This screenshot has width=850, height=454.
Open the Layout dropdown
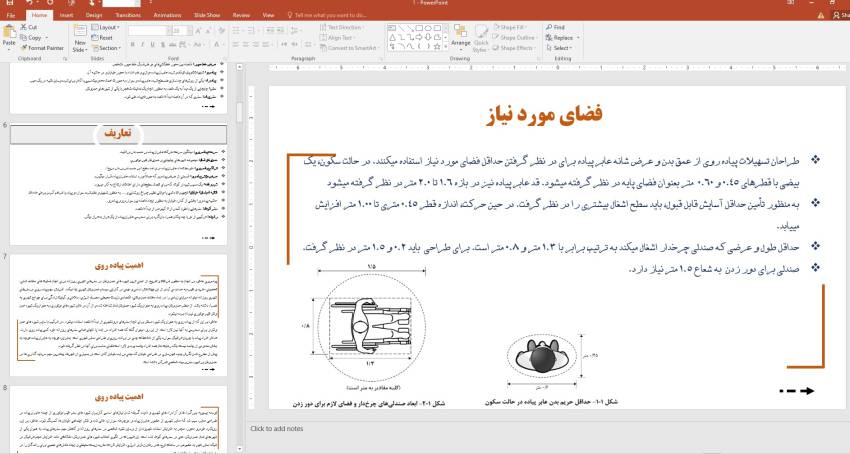(x=106, y=27)
